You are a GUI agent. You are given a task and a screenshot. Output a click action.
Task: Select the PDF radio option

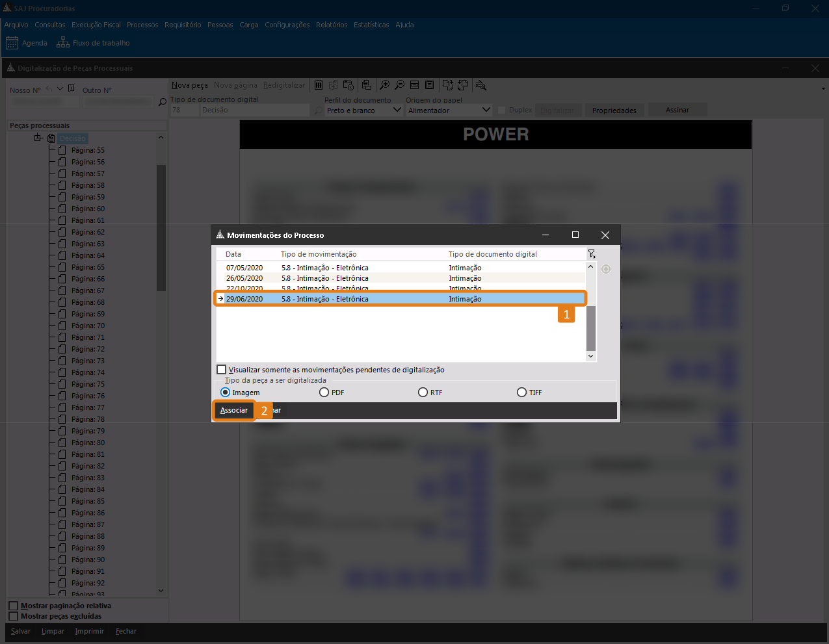(324, 393)
